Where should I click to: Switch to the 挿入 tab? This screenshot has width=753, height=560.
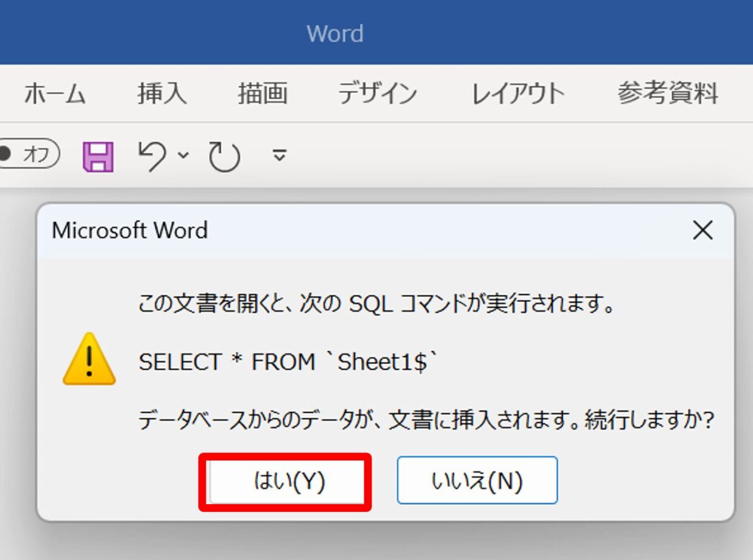(162, 94)
